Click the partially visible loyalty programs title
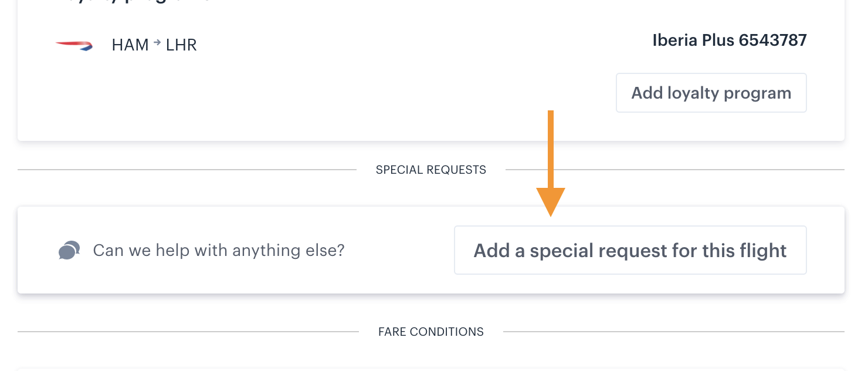 coord(132,2)
